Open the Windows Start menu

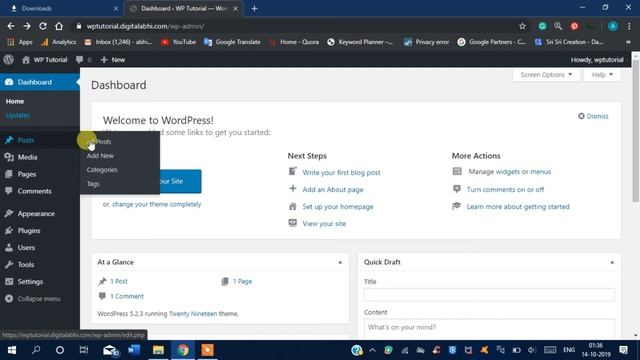11,350
